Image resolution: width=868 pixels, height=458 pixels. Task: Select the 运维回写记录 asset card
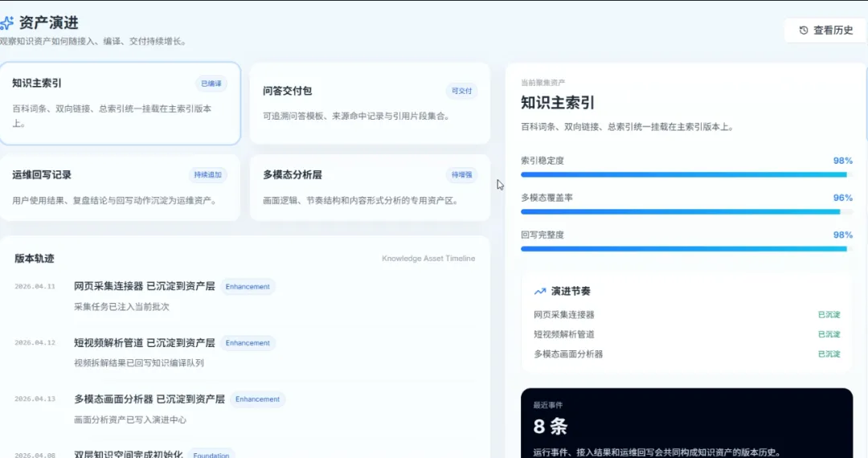point(120,188)
